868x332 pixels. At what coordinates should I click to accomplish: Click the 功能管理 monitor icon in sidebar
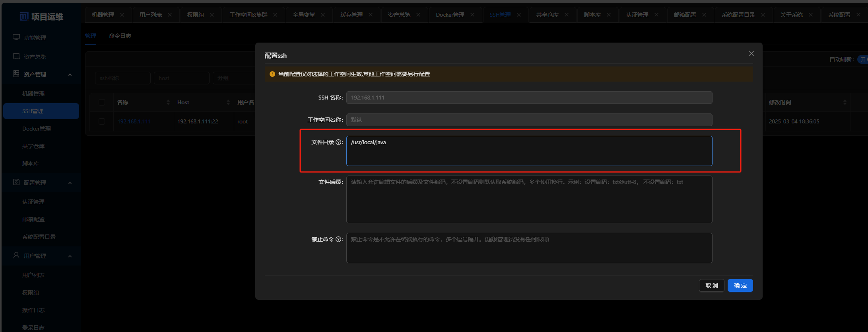tap(16, 37)
